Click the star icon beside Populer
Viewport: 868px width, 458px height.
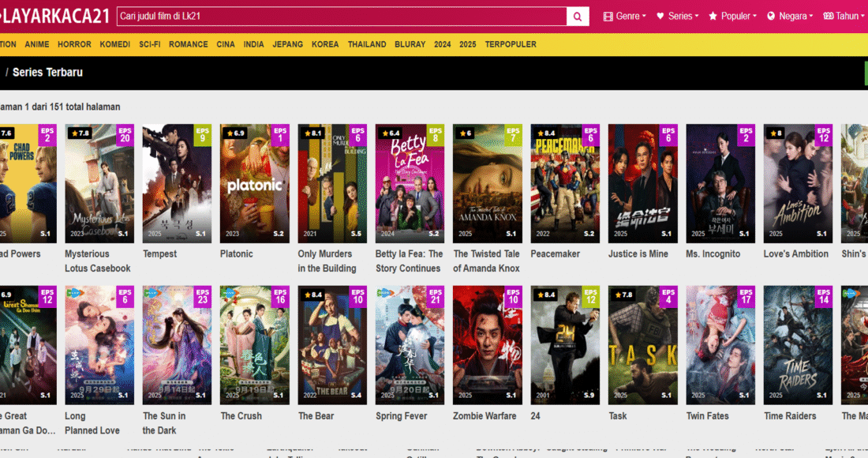[x=713, y=16]
